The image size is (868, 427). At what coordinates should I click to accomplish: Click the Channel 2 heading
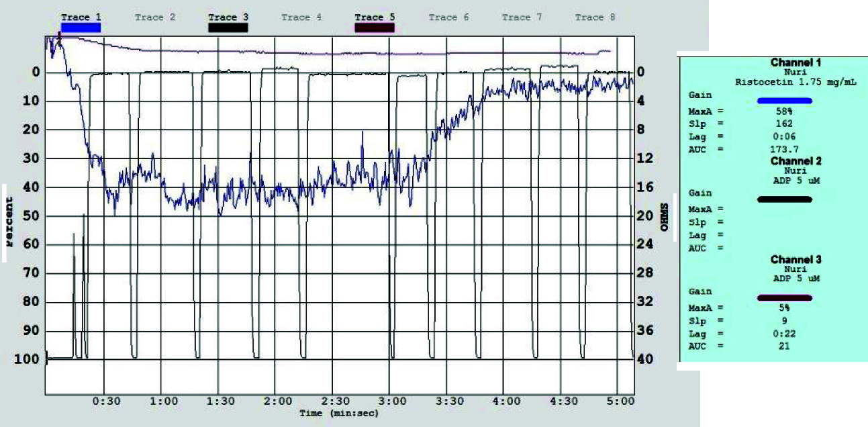coord(795,161)
